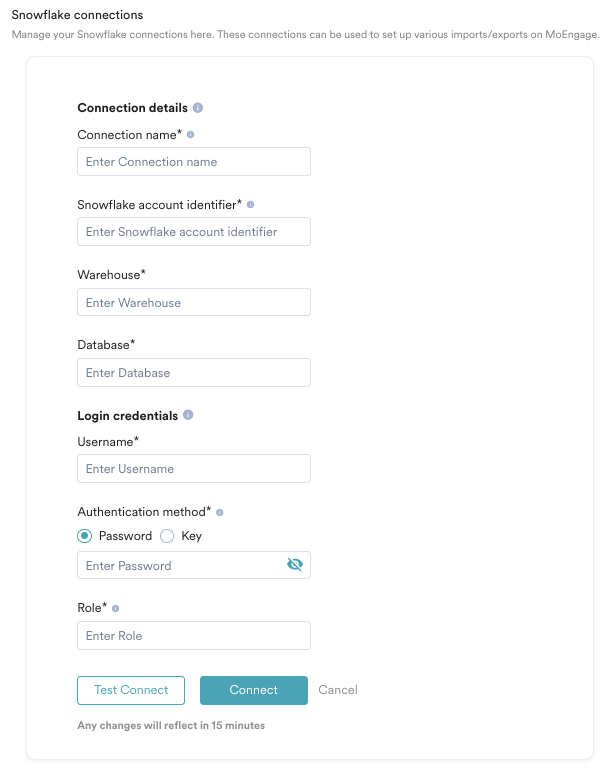This screenshot has height=772, width=614.
Task: Click the Enter Password input field
Action: coord(180,566)
